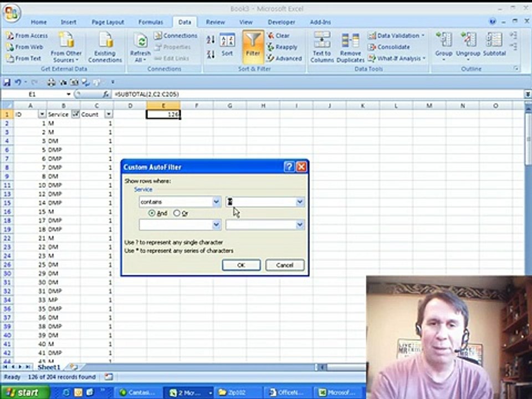Open Advanced filter options
This screenshot has width=532, height=399.
[284, 58]
